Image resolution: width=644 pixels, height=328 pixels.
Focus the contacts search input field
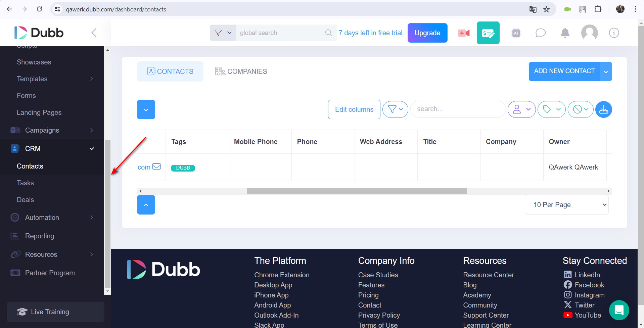[458, 109]
